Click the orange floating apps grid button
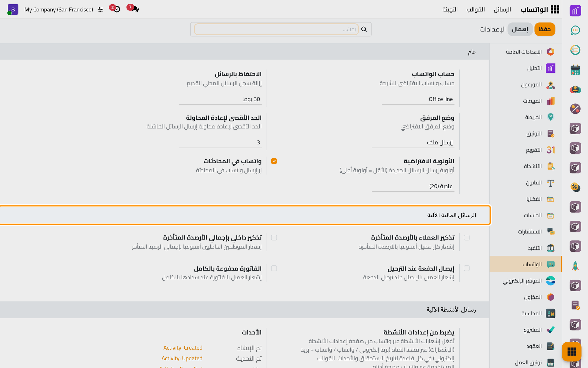 (571, 351)
